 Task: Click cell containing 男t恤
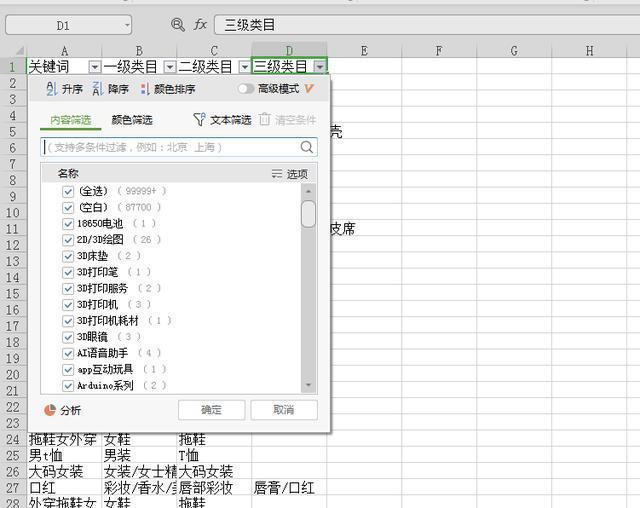click(64, 455)
